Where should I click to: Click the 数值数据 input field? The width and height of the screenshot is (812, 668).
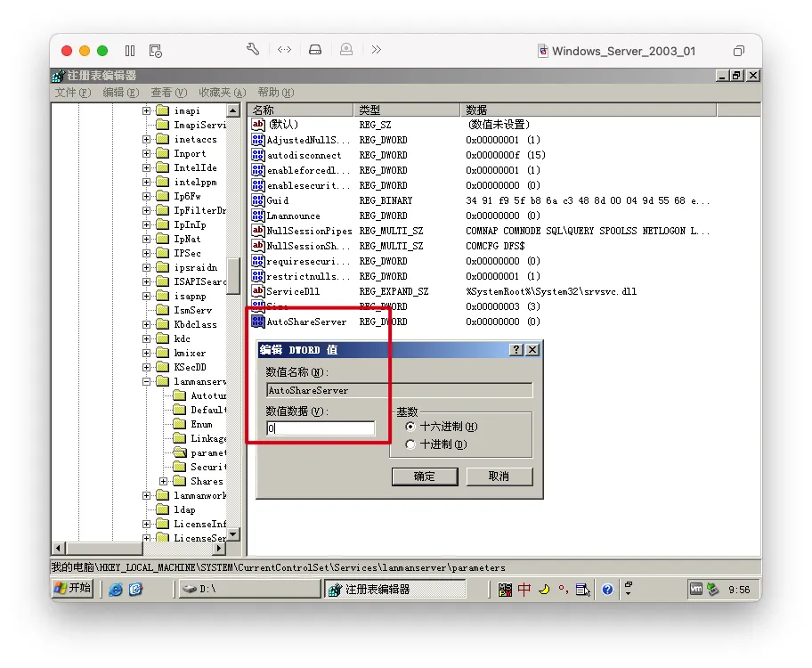click(321, 428)
